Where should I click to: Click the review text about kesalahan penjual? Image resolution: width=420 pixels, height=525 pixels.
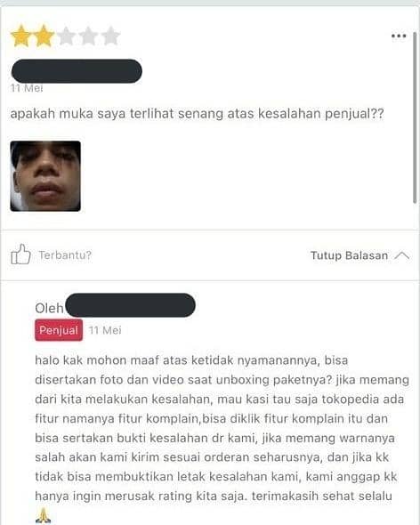pyautogui.click(x=197, y=114)
